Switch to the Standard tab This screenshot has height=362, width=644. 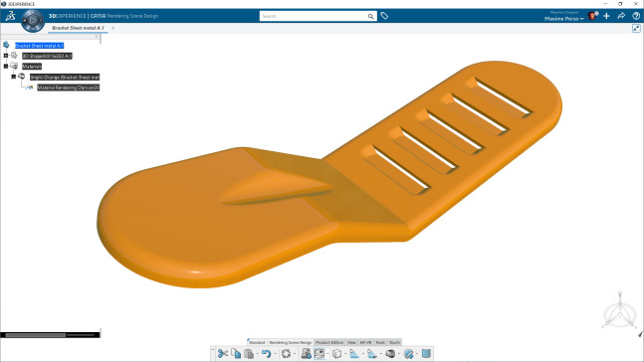pos(257,342)
